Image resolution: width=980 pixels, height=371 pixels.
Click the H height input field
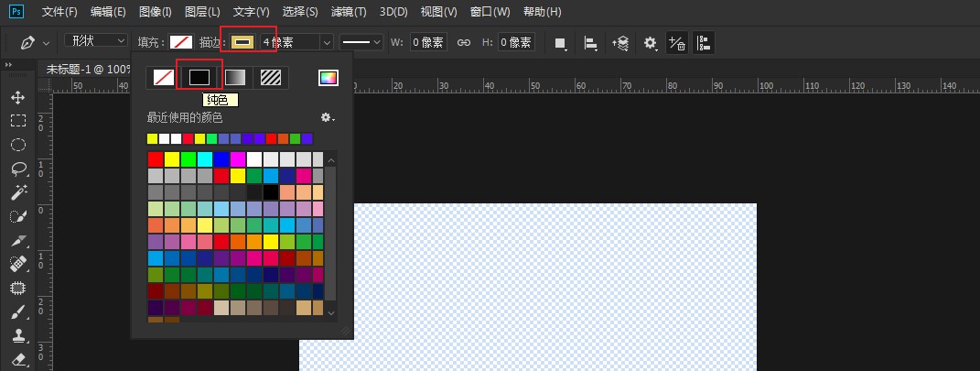tap(516, 42)
